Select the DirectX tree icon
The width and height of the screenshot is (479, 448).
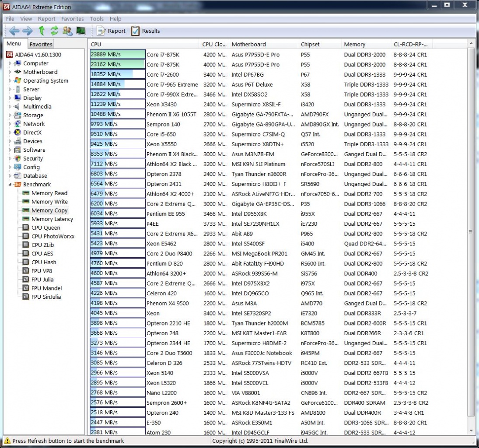click(x=18, y=132)
